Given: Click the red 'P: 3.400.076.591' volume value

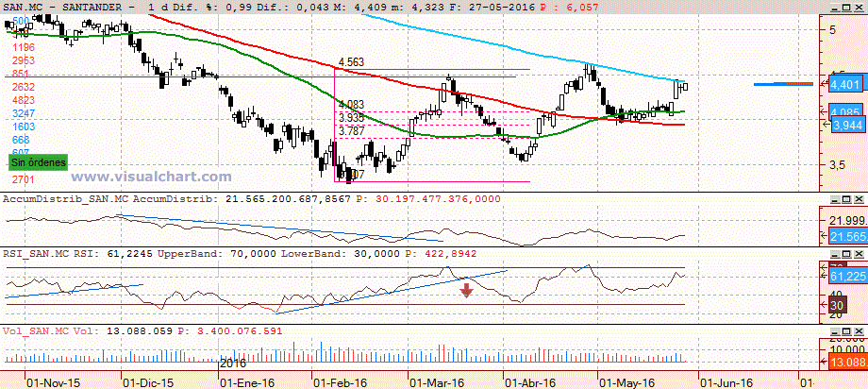Looking at the screenshot, I should pyautogui.click(x=229, y=330).
